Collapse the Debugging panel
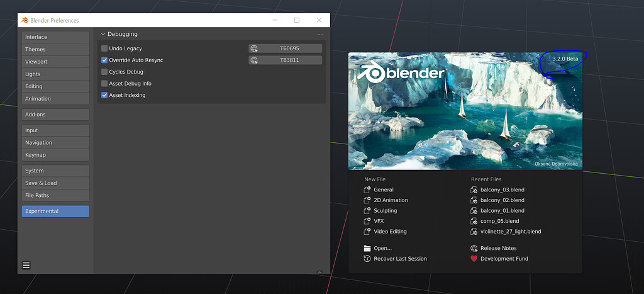Viewport: 644px width, 294px height. pos(103,34)
